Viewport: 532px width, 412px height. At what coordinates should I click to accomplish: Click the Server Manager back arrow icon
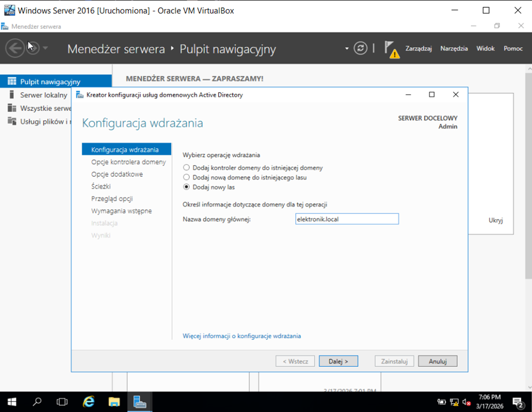[x=15, y=48]
